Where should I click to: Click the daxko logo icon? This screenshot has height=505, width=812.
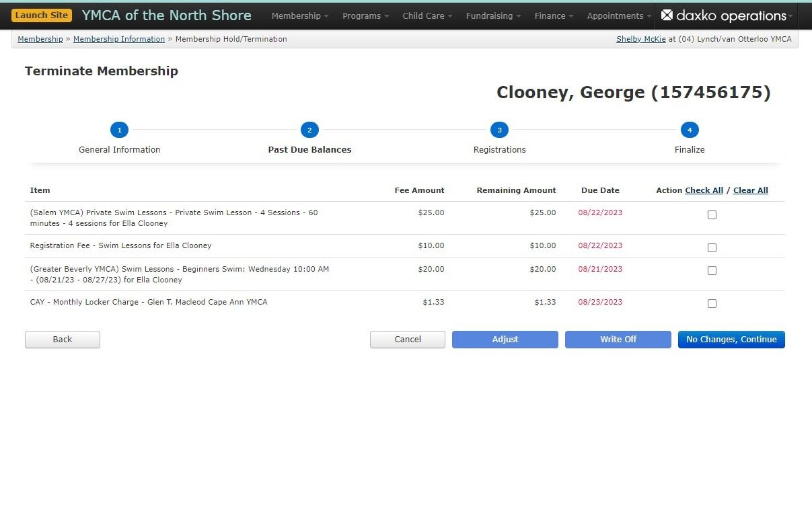coord(667,15)
